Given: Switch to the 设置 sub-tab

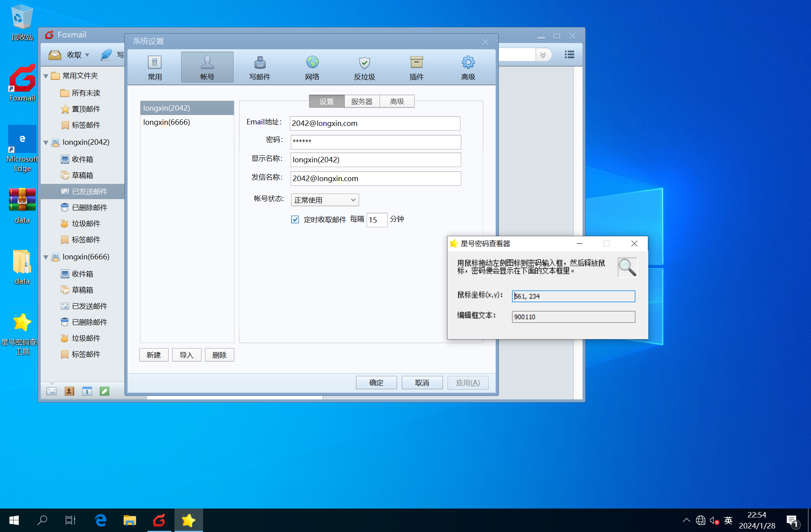Looking at the screenshot, I should point(327,101).
